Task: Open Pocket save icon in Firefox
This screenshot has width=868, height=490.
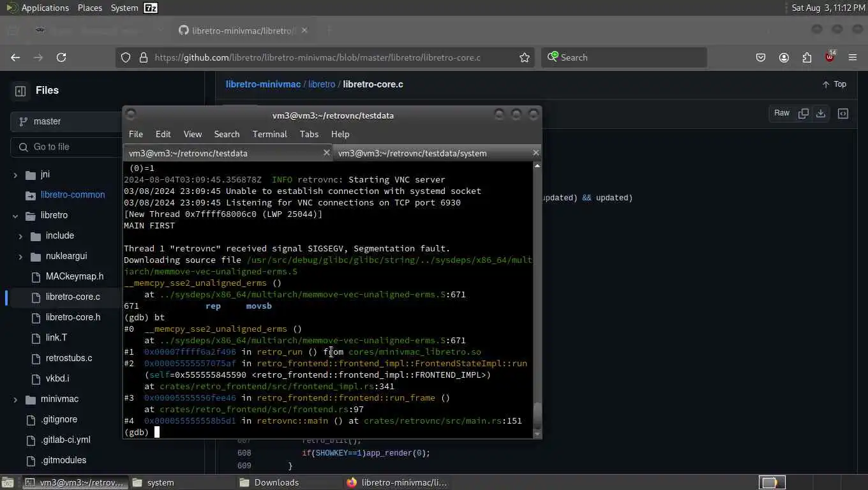Action: (x=761, y=57)
